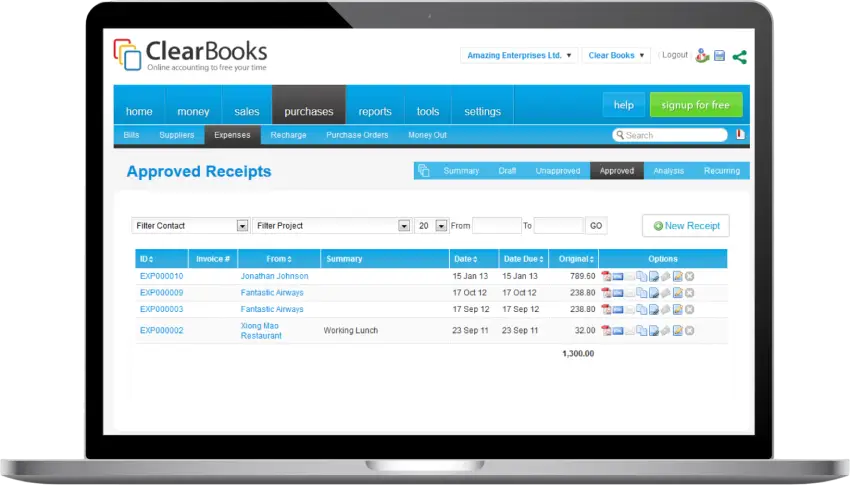Screen dimensions: 850x485
Task: Edit EXP000009 using pencil note icon
Action: tap(678, 293)
